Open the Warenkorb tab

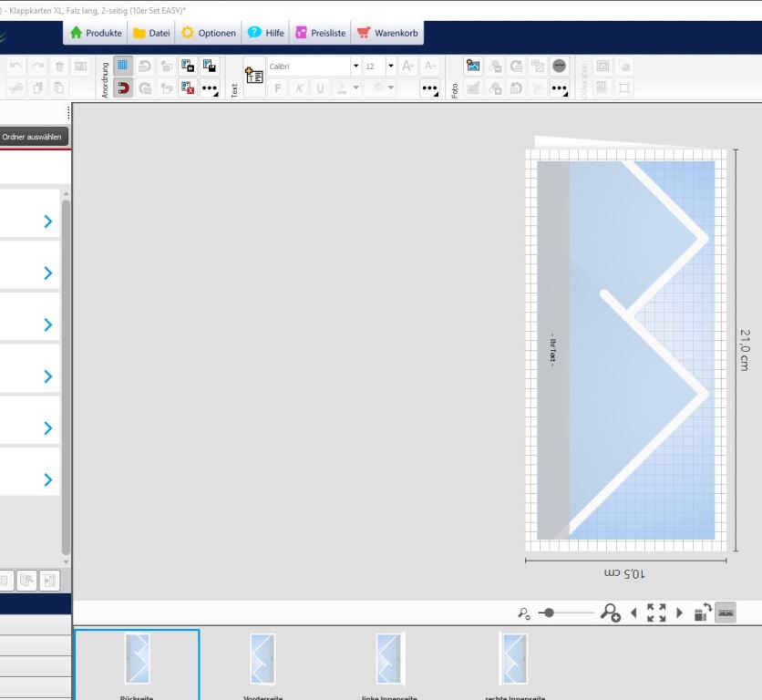pyautogui.click(x=389, y=34)
